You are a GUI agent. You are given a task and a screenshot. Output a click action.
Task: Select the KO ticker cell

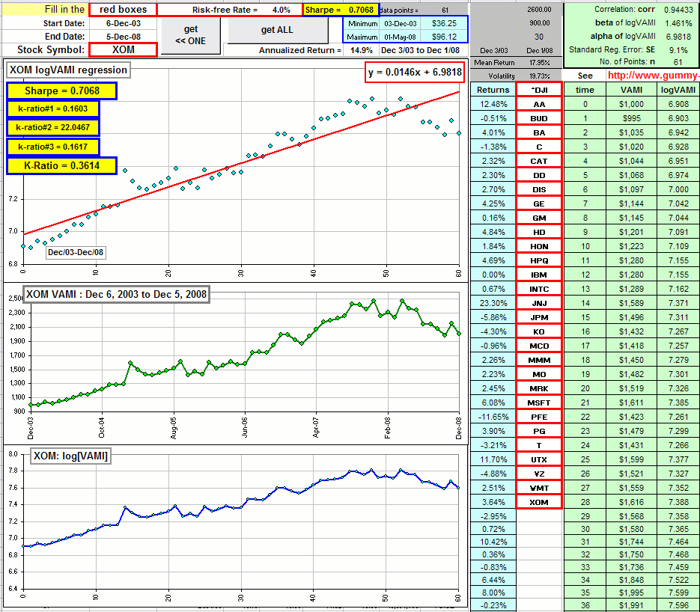point(539,331)
